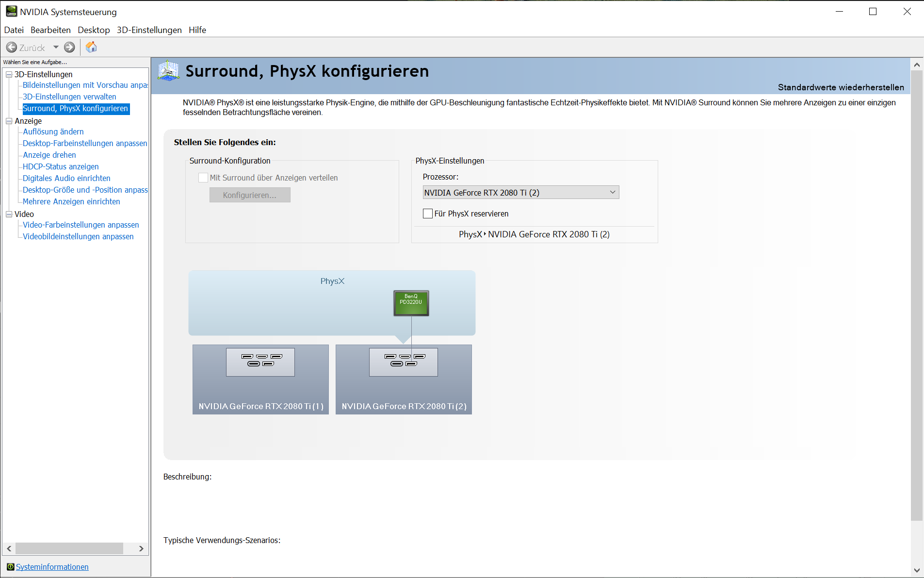Open Videobildeinstellungen anpassen

[x=78, y=236]
